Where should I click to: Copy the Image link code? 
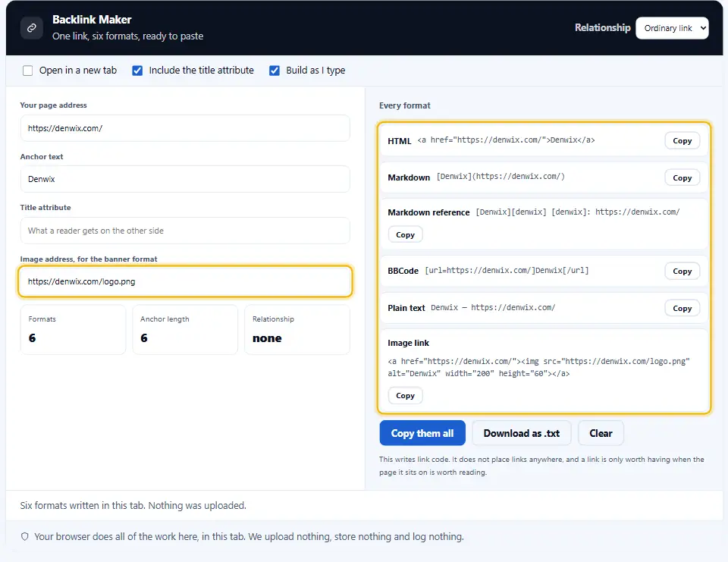click(x=405, y=396)
